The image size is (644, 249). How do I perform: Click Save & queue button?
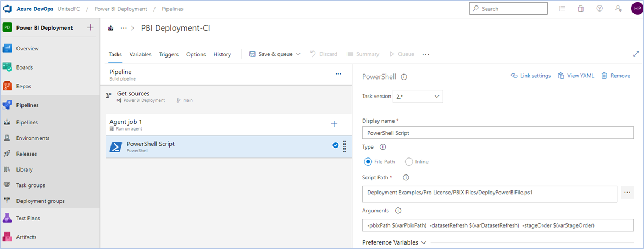271,54
